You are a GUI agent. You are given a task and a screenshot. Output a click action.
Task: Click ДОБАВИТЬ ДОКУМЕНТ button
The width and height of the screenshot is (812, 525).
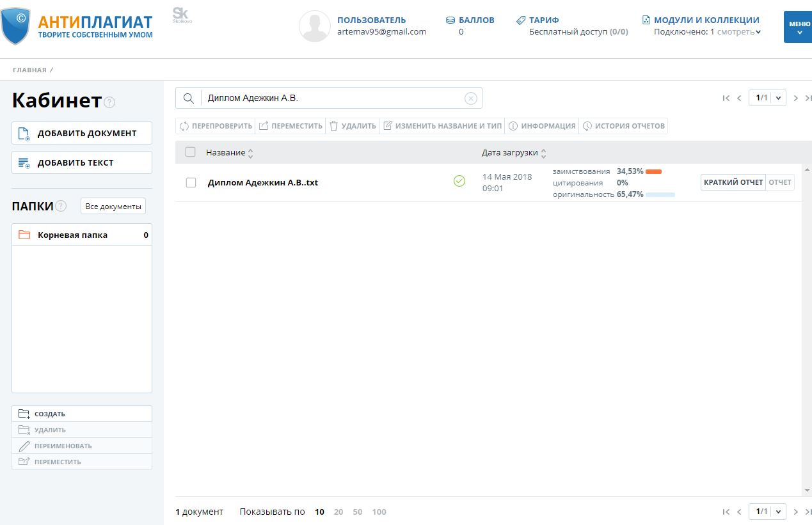click(82, 133)
